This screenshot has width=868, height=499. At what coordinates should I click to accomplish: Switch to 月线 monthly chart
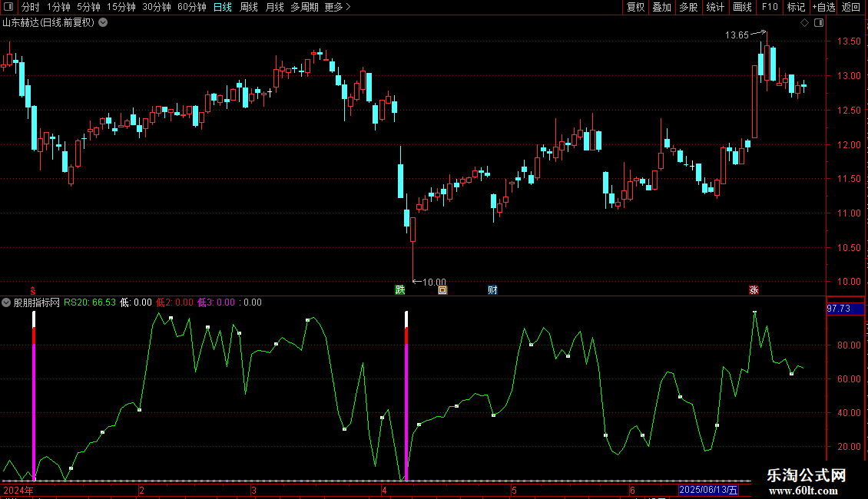tap(274, 7)
